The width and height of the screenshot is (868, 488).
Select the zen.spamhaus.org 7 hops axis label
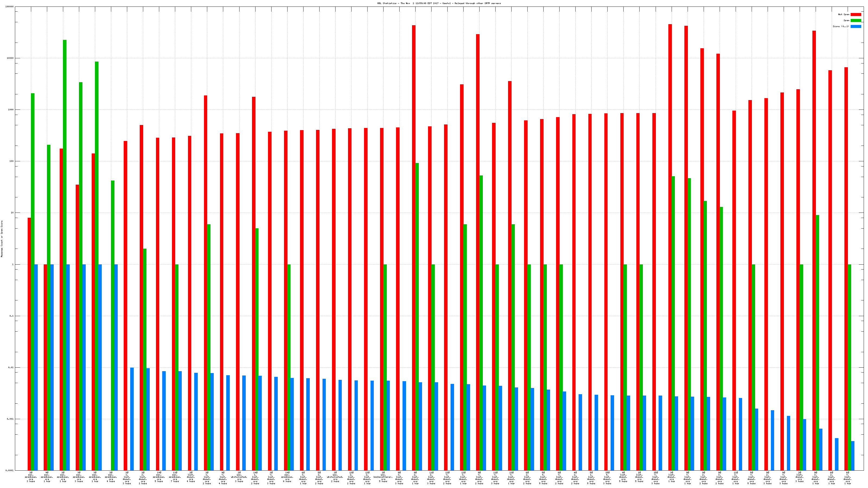175,477
